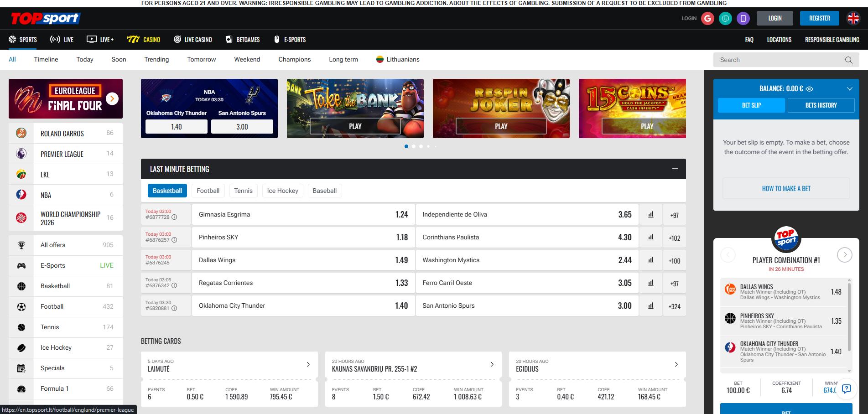Show info icon for event #6877728
This screenshot has height=414, width=868.
click(x=174, y=217)
